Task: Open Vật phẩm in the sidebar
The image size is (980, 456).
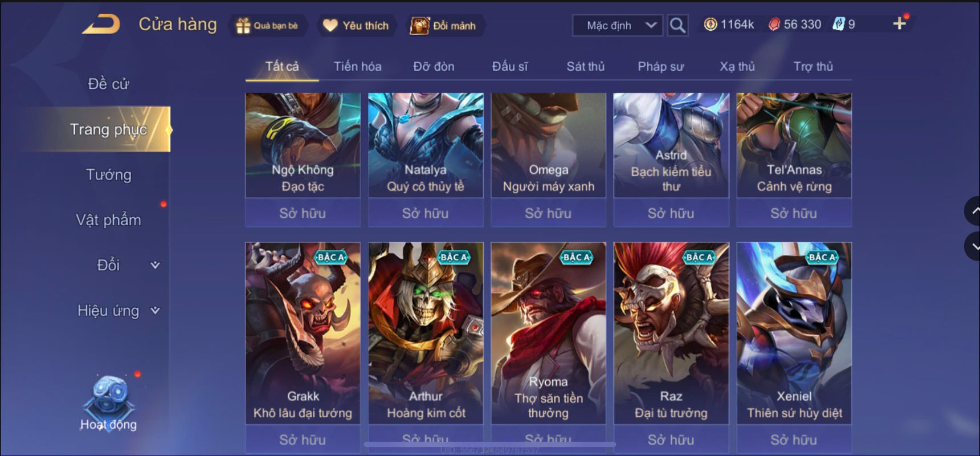Action: coord(108,220)
